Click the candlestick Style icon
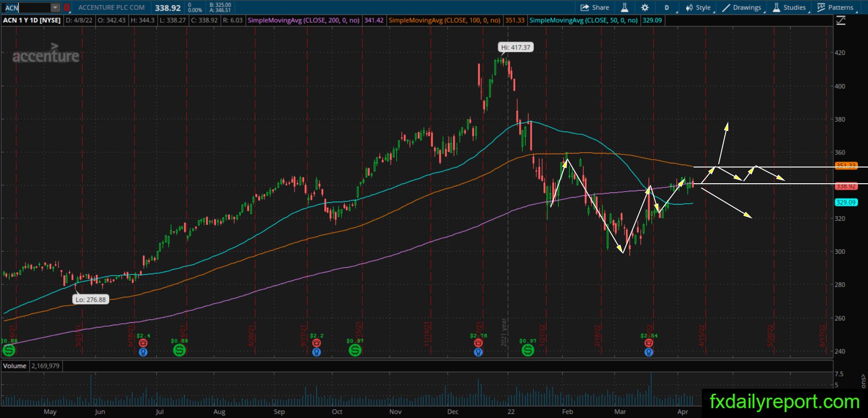868x418 pixels. [x=689, y=7]
